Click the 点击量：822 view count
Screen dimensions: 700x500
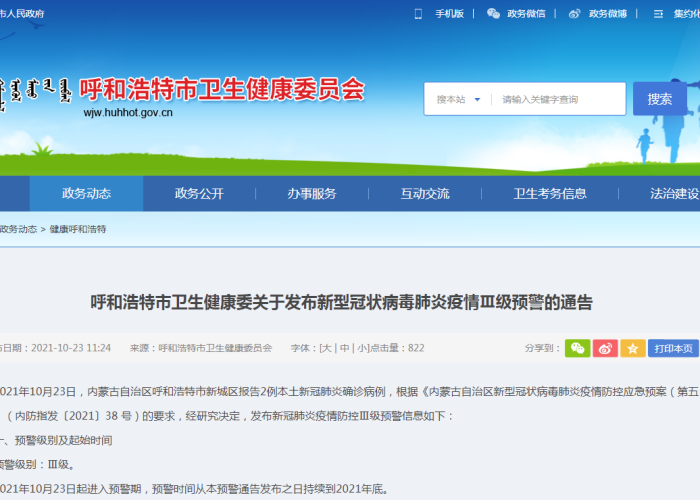pos(397,348)
